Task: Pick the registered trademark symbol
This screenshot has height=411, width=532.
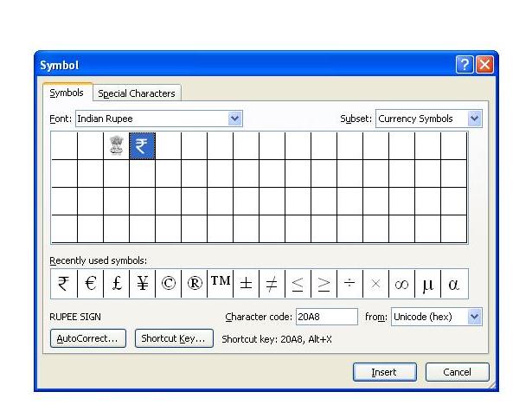Action: pos(194,284)
